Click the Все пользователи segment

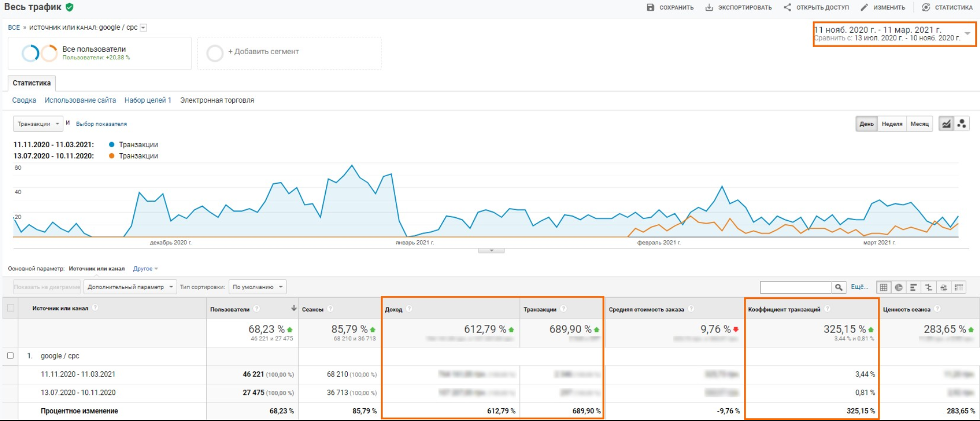(100, 53)
